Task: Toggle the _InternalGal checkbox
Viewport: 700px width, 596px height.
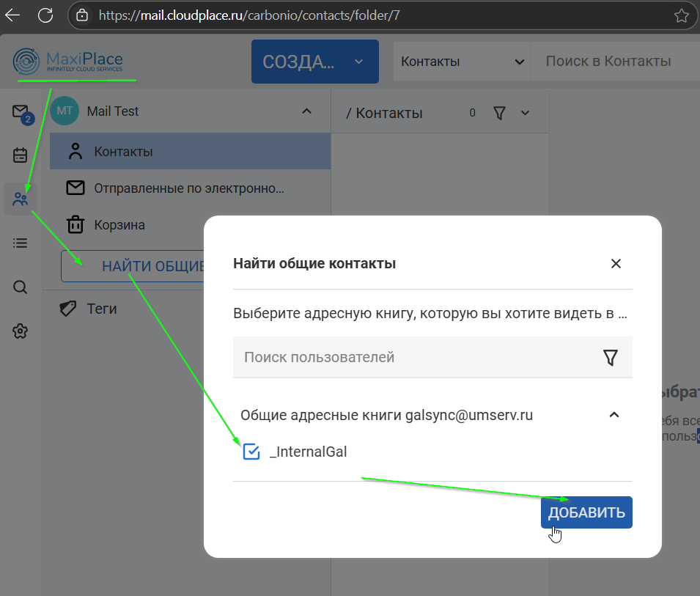Action: (251, 452)
